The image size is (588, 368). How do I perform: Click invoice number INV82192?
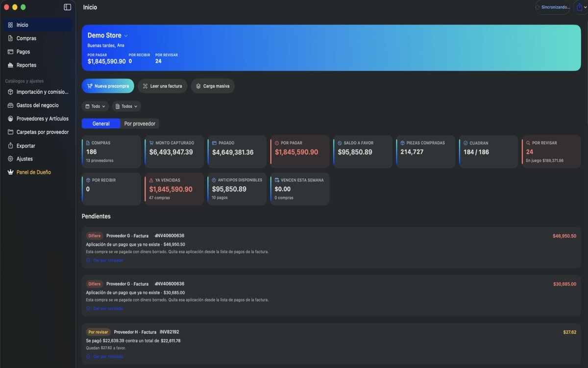click(170, 332)
